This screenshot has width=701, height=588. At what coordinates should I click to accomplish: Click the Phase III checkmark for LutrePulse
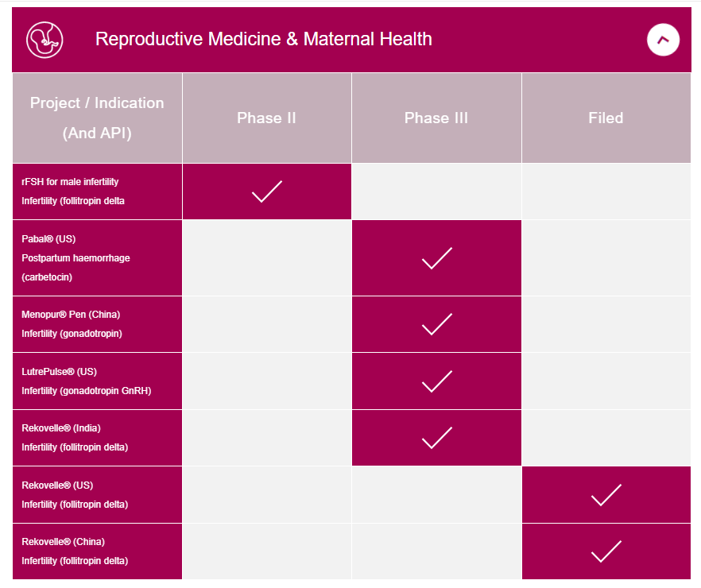pyautogui.click(x=436, y=381)
